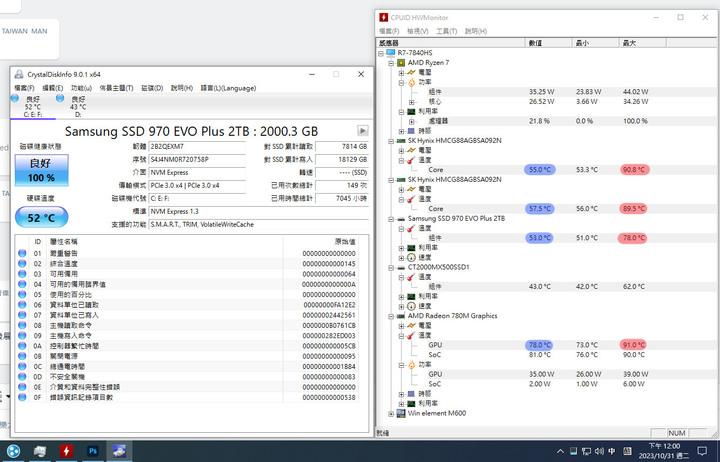
Task: Click the firmware field 2B2QEXM7
Action: [197, 146]
